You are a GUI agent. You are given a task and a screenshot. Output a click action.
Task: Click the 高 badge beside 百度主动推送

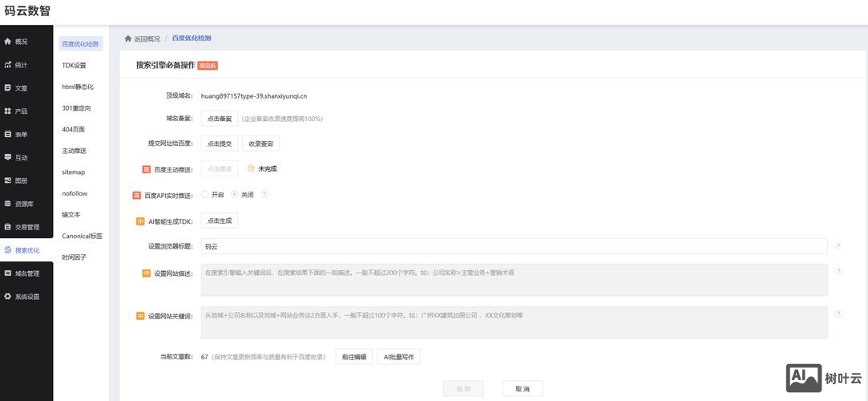click(x=146, y=169)
